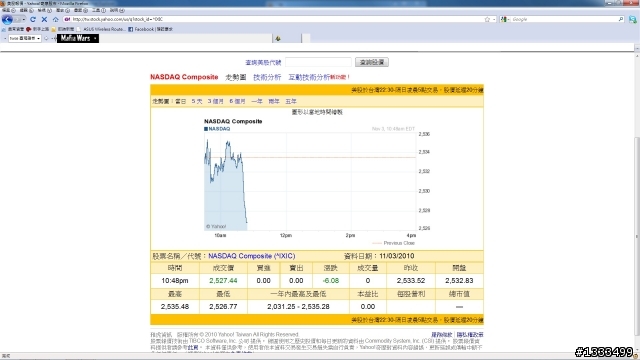The width and height of the screenshot is (640, 360).
Task: Bookmark this page with the star icon
Action: coord(487,19)
